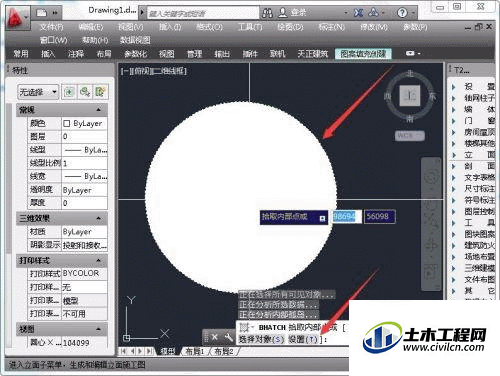
Task: Click the keyword search input field
Action: point(203,14)
